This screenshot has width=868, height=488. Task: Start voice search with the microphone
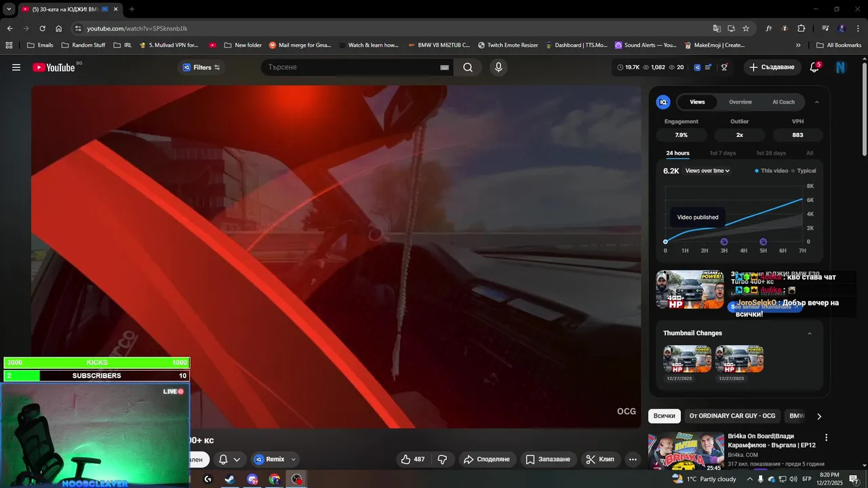[x=498, y=67]
